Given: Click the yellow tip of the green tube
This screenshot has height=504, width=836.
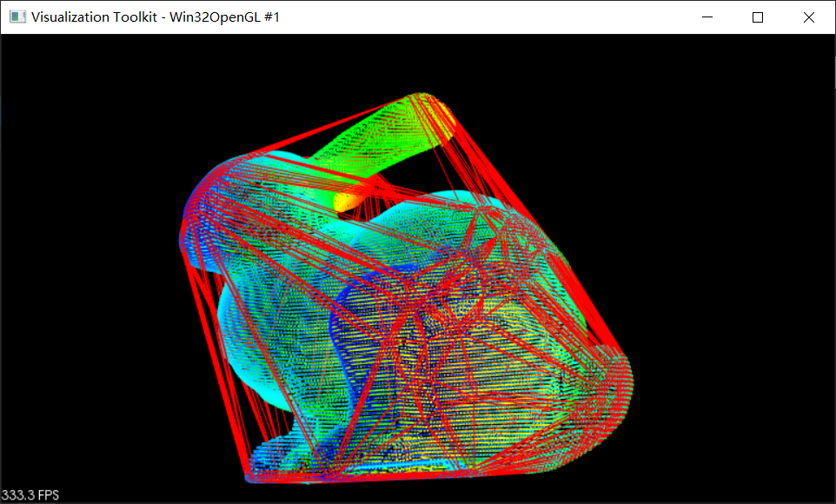Looking at the screenshot, I should [347, 201].
